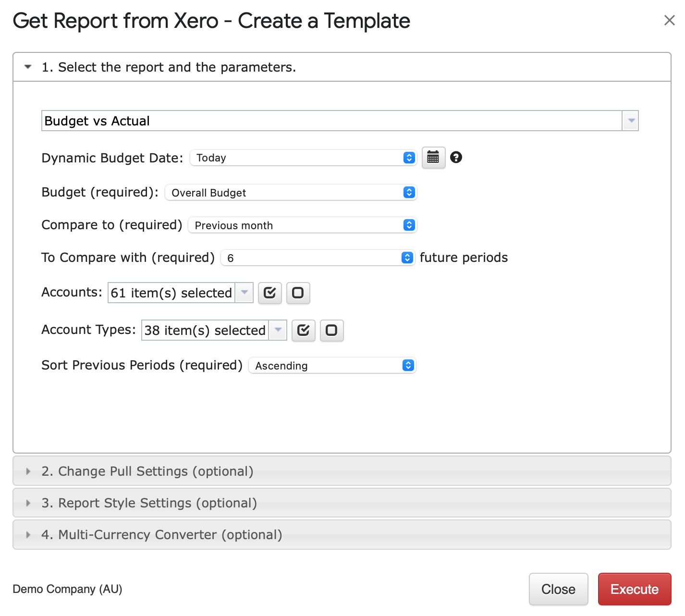685x616 pixels.
Task: Deselect all Accounts with empty box icon
Action: (x=298, y=293)
